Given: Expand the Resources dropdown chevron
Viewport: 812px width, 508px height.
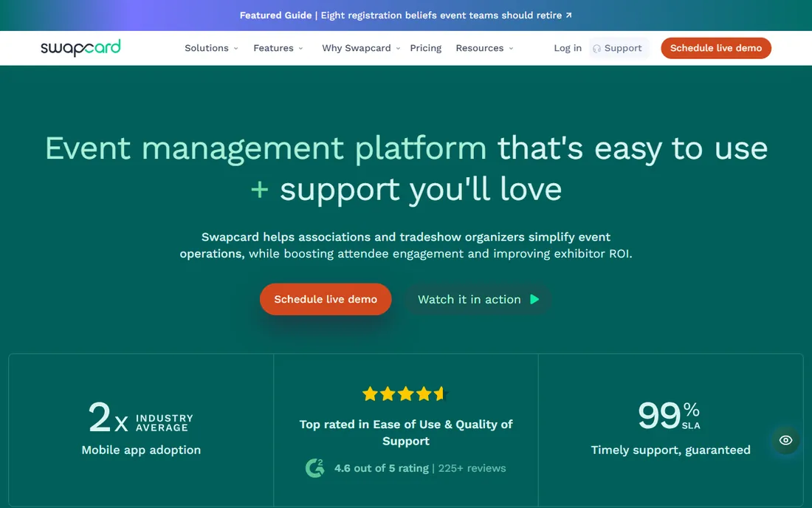Looking at the screenshot, I should click(x=511, y=49).
